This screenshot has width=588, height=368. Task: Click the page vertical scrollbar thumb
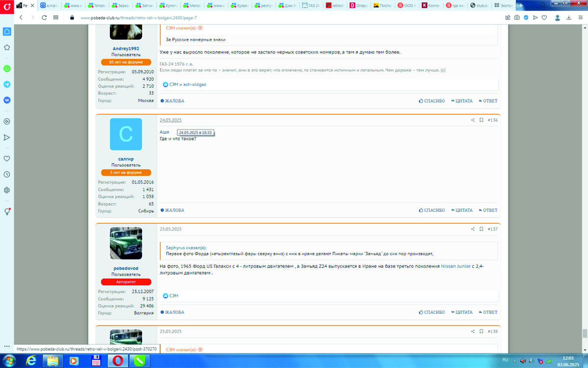click(x=585, y=333)
